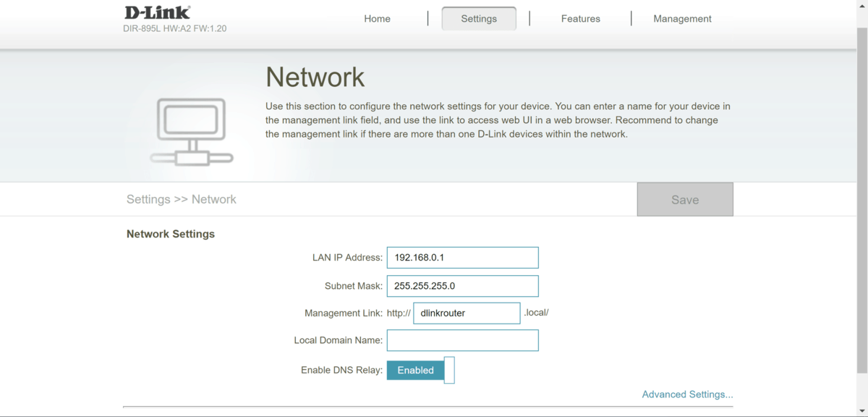Toggle the Enable DNS Relay switch
868x417 pixels.
click(420, 370)
